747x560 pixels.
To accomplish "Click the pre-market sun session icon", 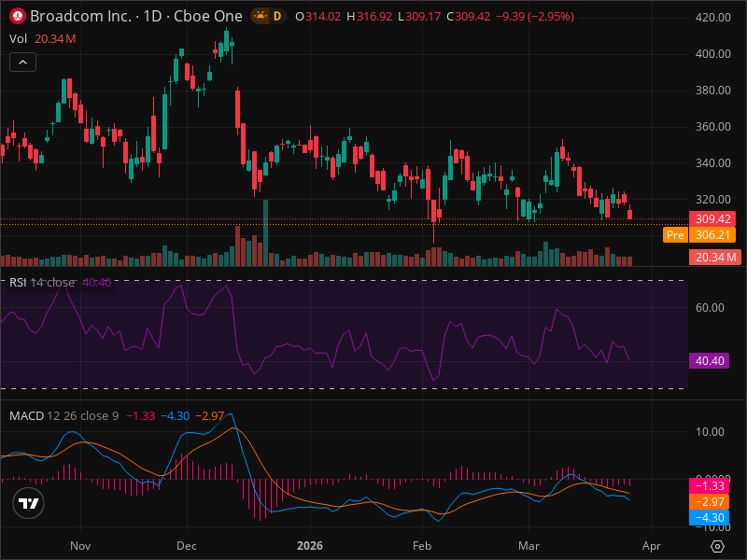I will pyautogui.click(x=261, y=16).
